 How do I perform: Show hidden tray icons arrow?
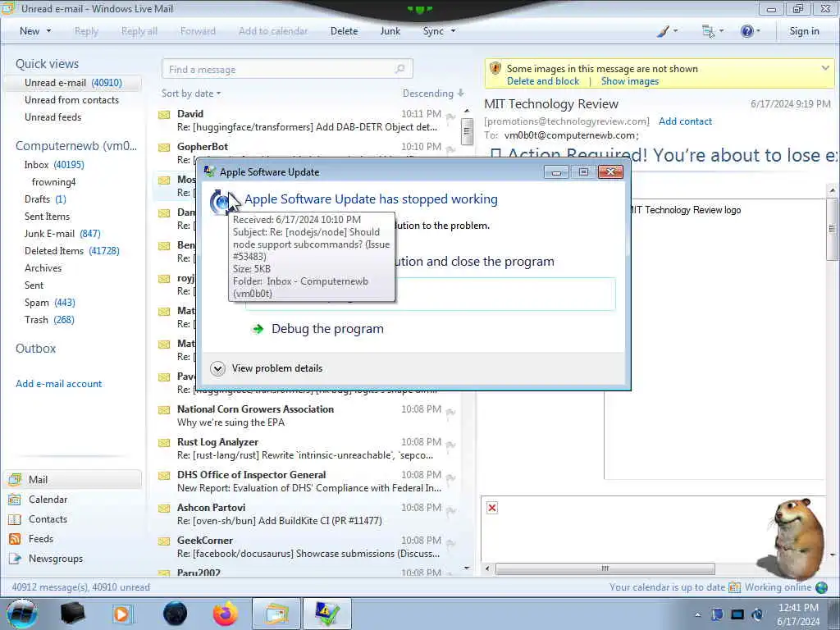pyautogui.click(x=697, y=615)
